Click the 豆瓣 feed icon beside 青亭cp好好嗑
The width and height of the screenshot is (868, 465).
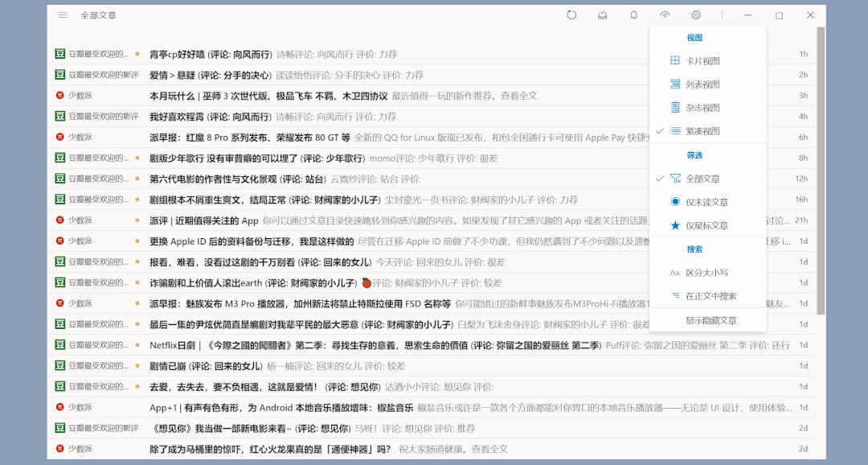click(59, 53)
